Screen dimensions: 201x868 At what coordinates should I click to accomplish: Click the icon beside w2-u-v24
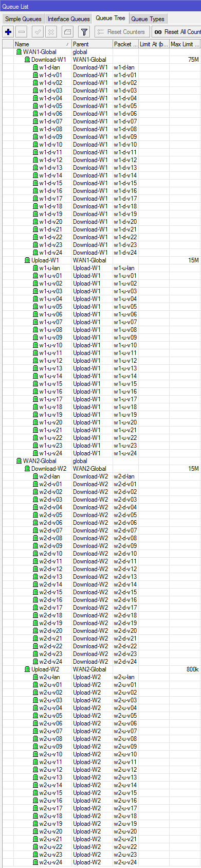coord(35,862)
